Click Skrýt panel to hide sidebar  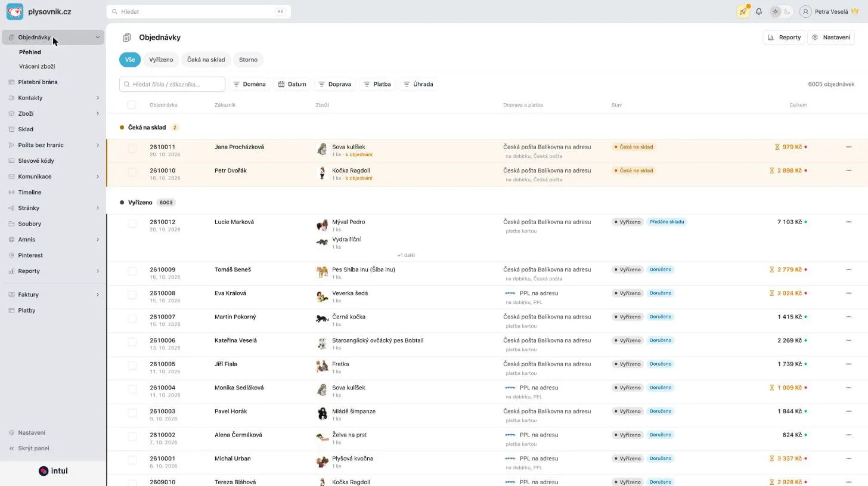[x=30, y=448]
